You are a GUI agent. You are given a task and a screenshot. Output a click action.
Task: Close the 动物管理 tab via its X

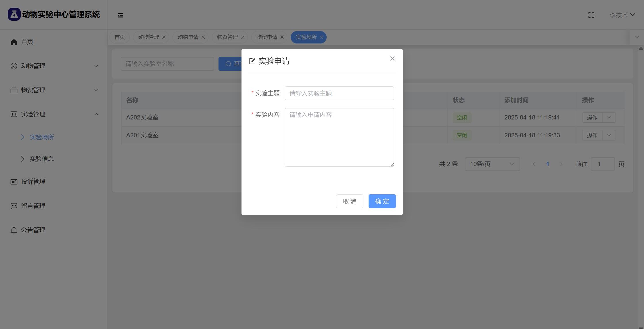pos(164,37)
